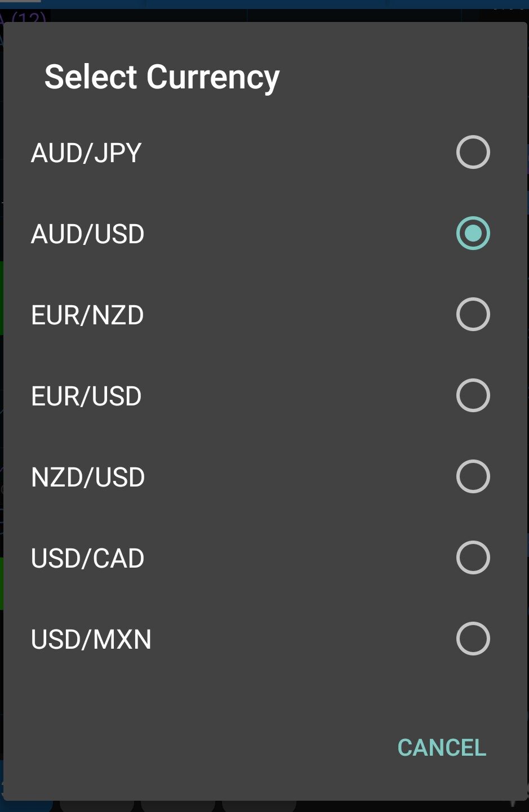Screen dimensions: 529x812
Task: Switch to the USD/MXN radio button
Action: [x=473, y=639]
